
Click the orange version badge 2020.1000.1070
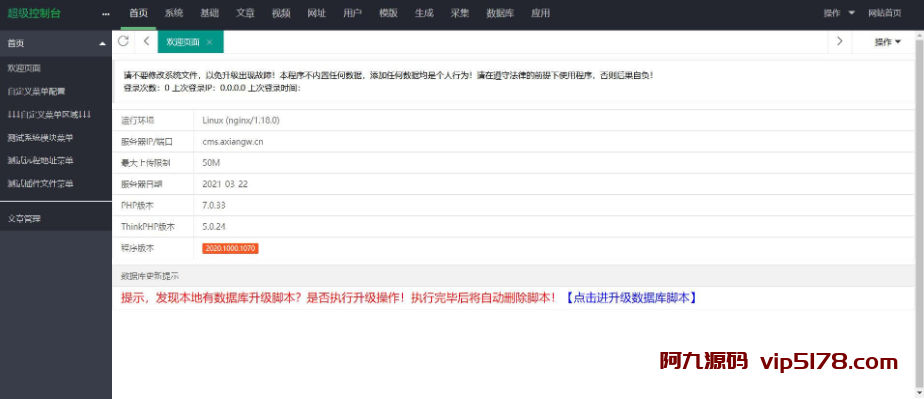230,249
